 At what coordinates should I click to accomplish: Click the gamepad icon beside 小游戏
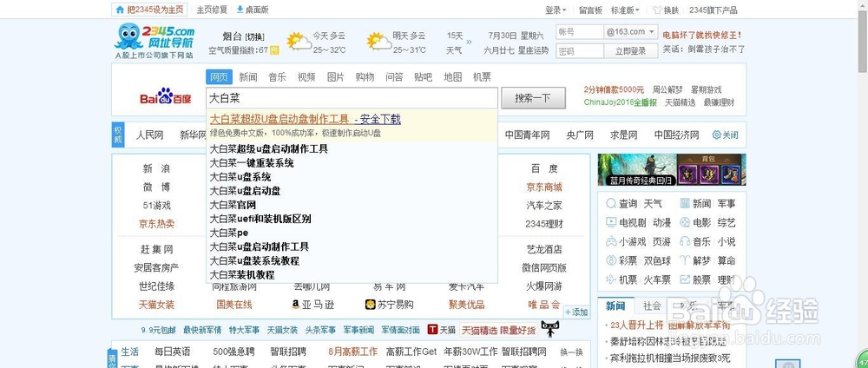610,241
